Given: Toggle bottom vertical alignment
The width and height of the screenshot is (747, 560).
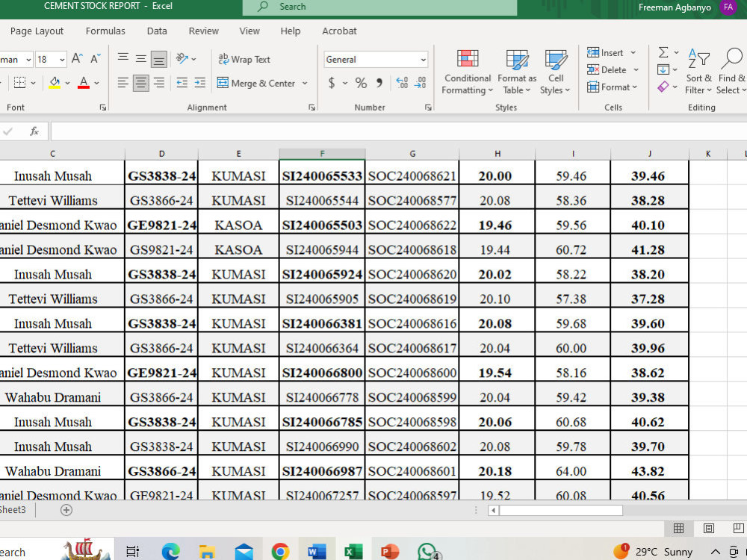Looking at the screenshot, I should tap(158, 59).
